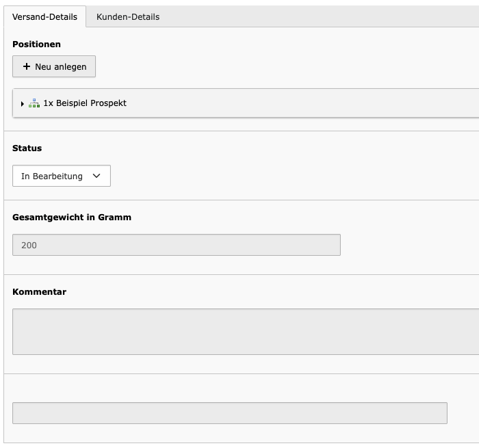Click the chevron arrow in Status selector

tap(96, 176)
